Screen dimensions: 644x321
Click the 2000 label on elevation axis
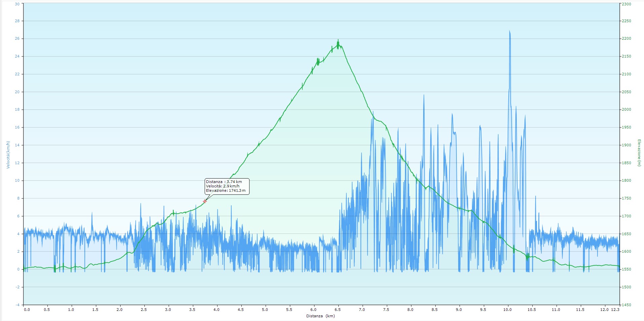pos(627,109)
